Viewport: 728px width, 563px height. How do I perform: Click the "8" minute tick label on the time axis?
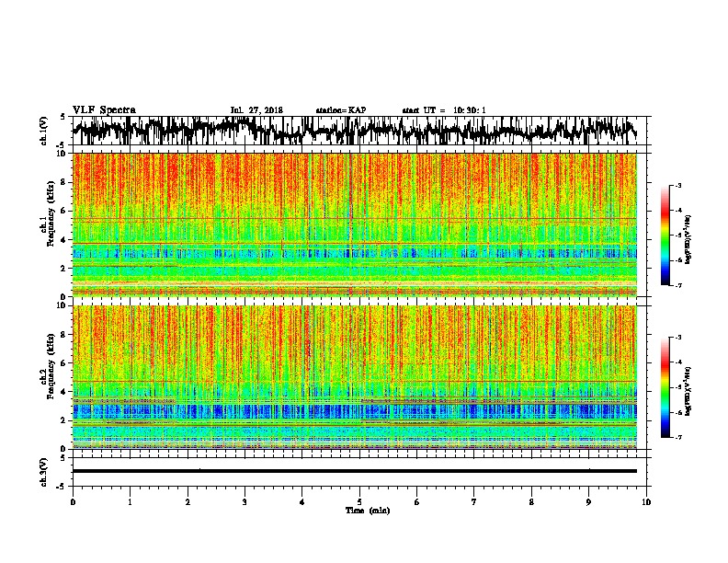531,502
